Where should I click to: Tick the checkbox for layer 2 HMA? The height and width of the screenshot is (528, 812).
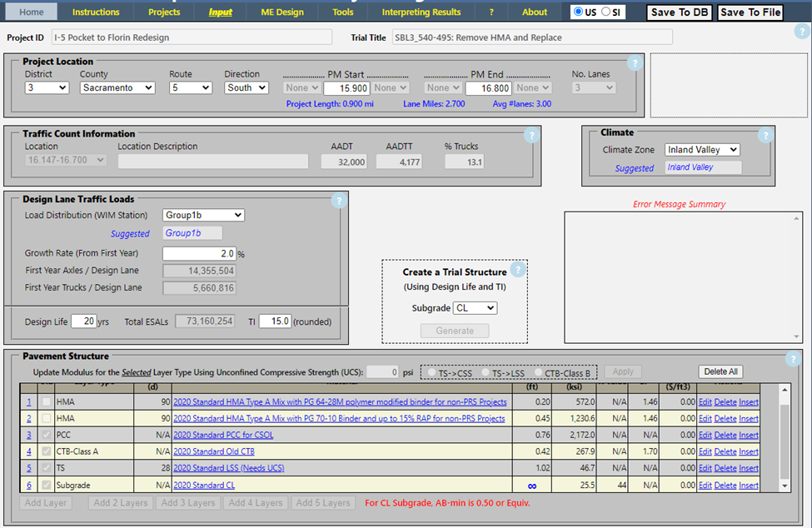click(x=47, y=419)
